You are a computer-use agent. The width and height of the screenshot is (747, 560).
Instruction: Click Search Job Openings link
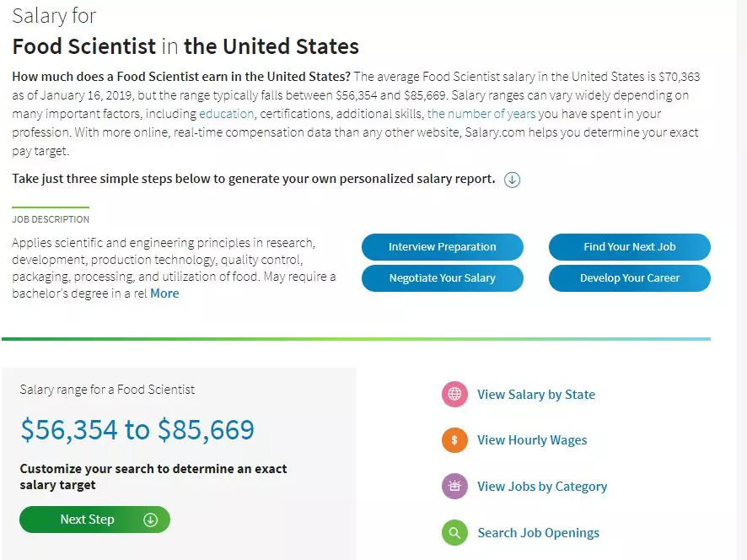tap(538, 533)
